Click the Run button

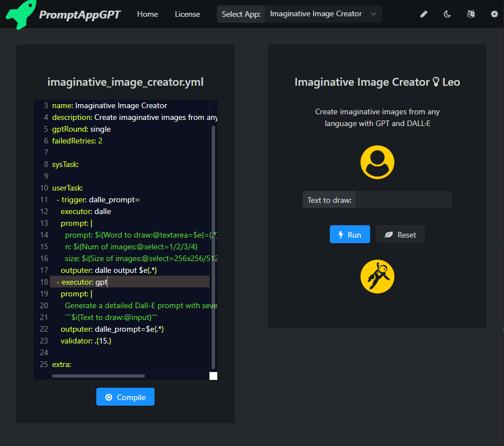[x=349, y=234]
